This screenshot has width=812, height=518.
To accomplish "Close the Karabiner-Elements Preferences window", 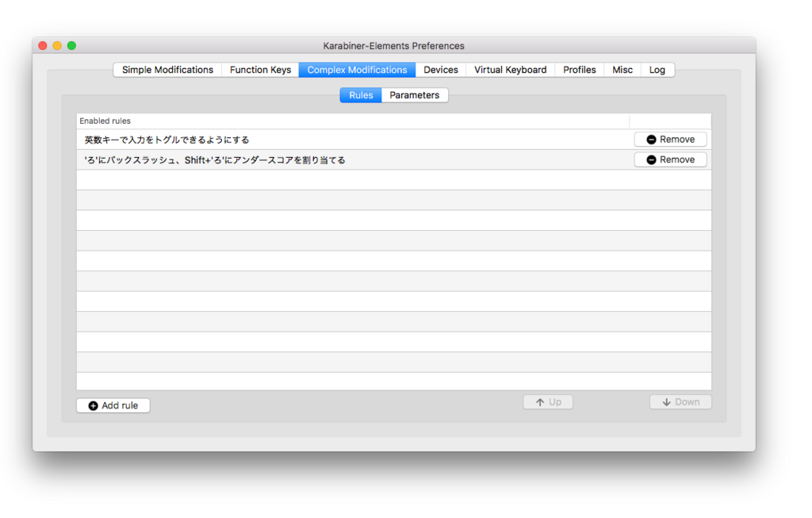I will click(x=43, y=45).
